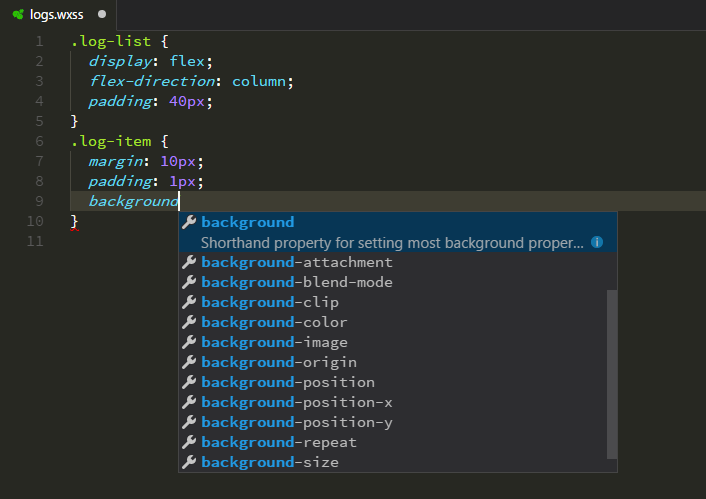Click wrench icon beside background-color

coord(189,322)
